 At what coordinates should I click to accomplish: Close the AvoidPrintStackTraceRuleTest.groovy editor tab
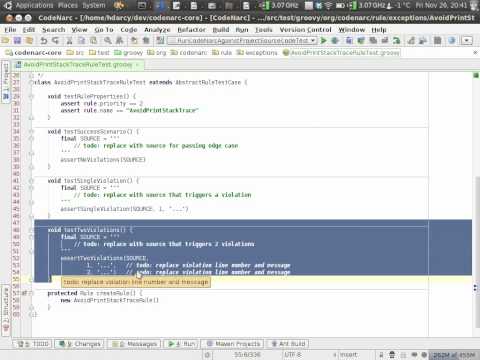point(137,65)
